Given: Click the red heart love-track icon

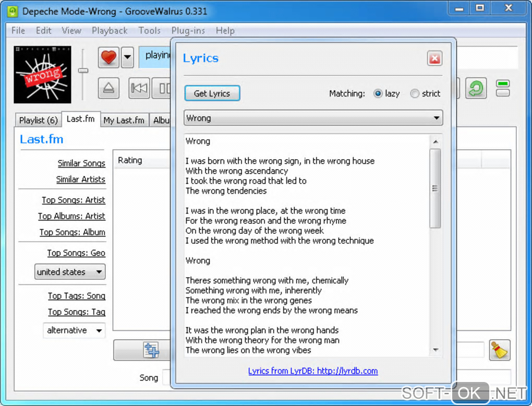Looking at the screenshot, I should tap(108, 57).
